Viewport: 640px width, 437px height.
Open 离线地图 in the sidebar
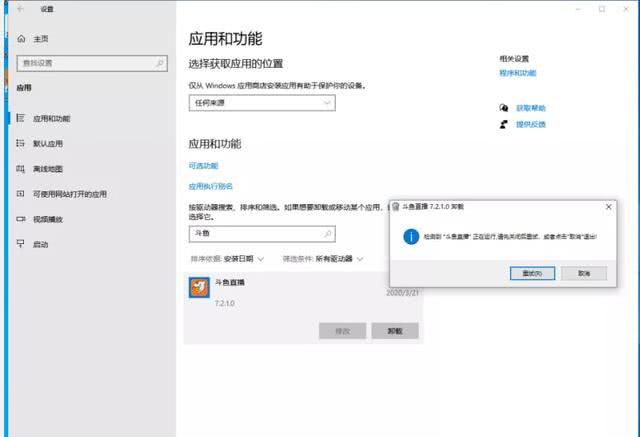coord(48,169)
